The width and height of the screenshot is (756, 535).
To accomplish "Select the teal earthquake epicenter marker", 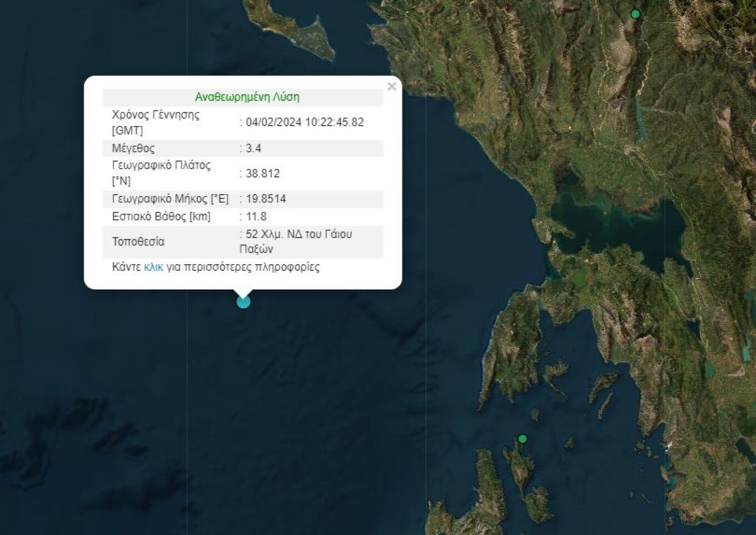I will click(x=243, y=302).
